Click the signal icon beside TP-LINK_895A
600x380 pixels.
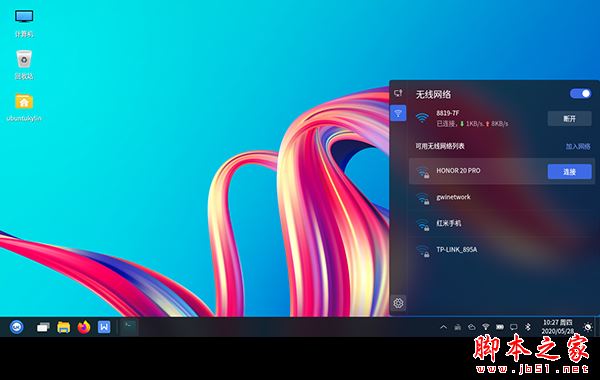point(423,251)
